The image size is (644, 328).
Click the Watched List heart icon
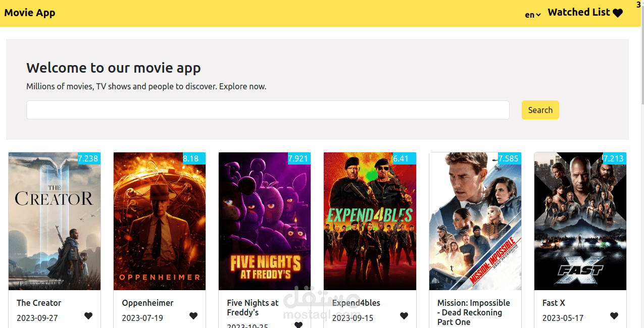pyautogui.click(x=618, y=13)
